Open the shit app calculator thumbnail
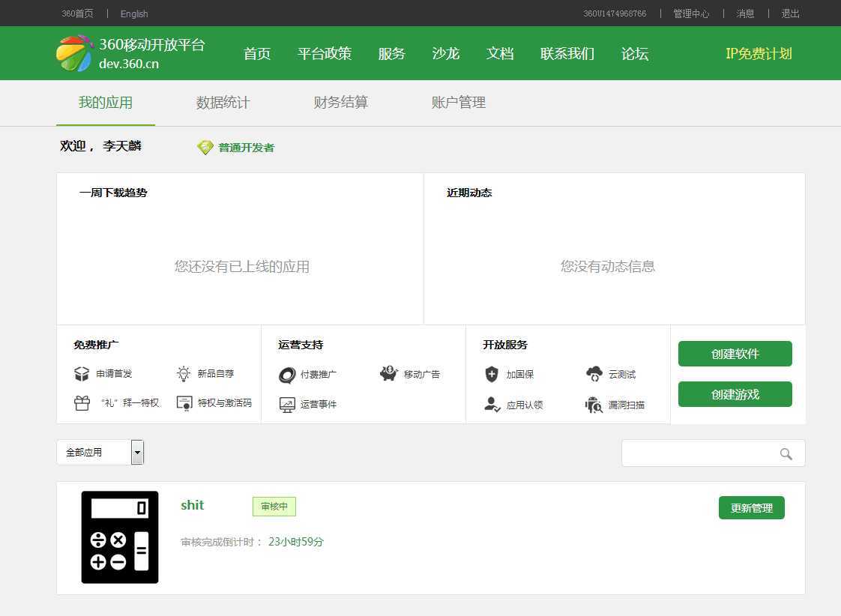The image size is (841, 616). (x=120, y=537)
